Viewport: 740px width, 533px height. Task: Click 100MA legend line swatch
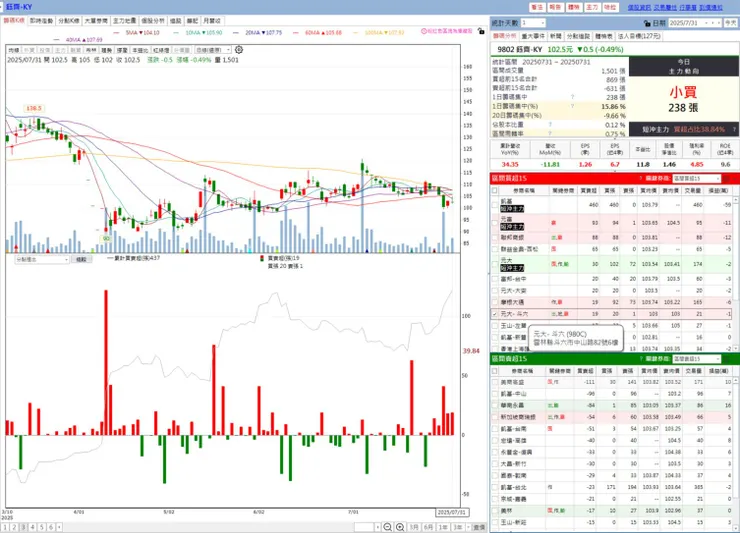point(356,33)
